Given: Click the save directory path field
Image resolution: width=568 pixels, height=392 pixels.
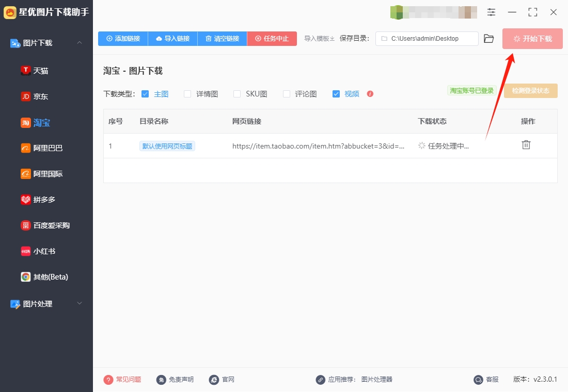Looking at the screenshot, I should [427, 38].
